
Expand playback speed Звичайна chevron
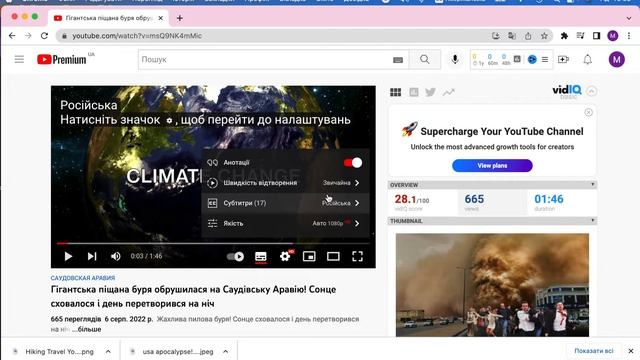(357, 183)
